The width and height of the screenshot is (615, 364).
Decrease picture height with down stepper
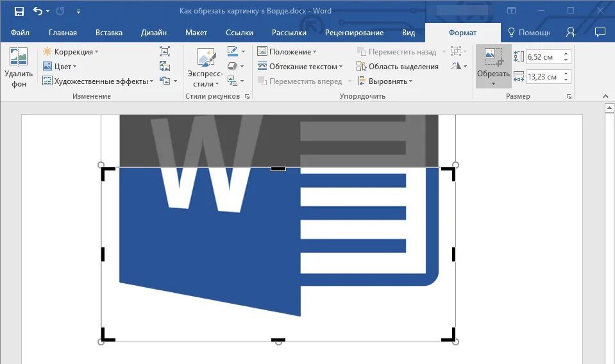coord(566,60)
